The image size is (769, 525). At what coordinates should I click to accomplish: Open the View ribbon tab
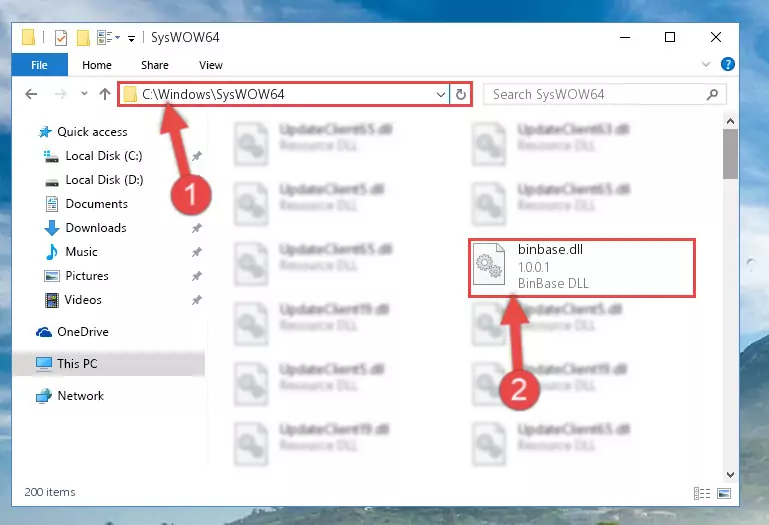[211, 65]
